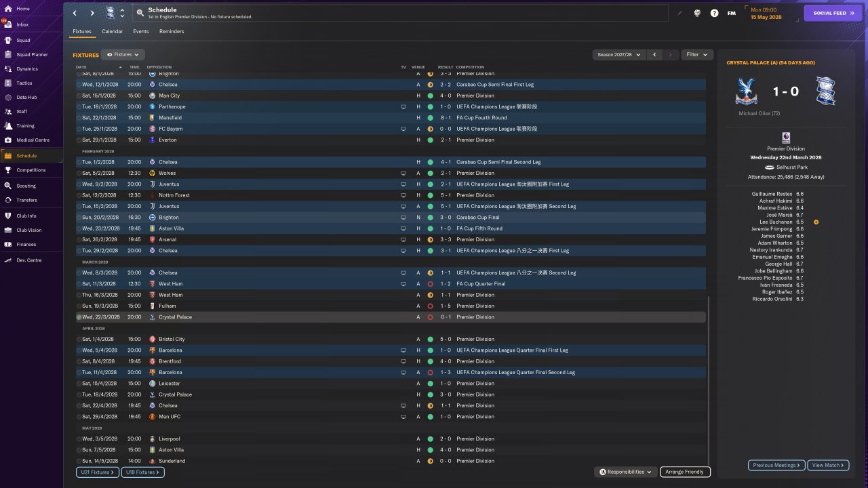868x488 pixels.
Task: Click player name Jobe Bellingham in the lineup
Action: (774, 271)
